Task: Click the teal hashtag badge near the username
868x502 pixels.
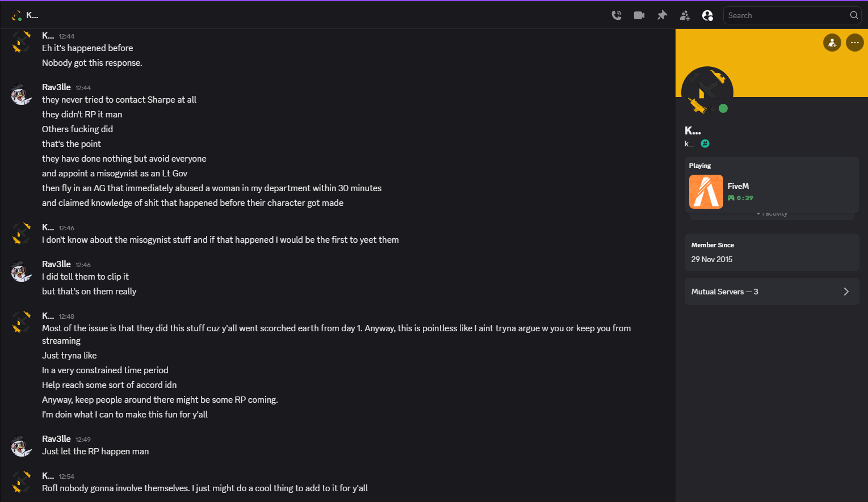Action: pos(705,144)
